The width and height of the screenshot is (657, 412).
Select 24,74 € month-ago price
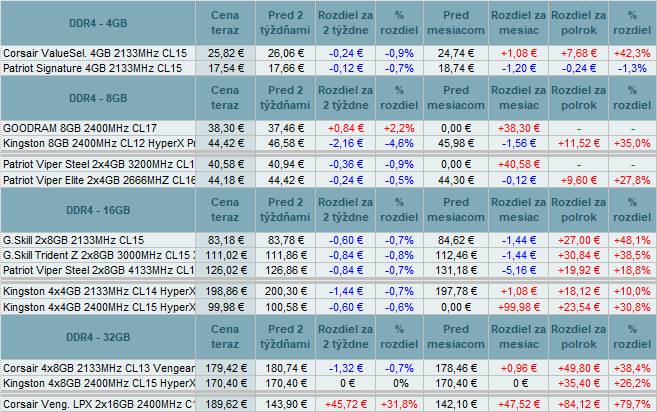pos(456,53)
